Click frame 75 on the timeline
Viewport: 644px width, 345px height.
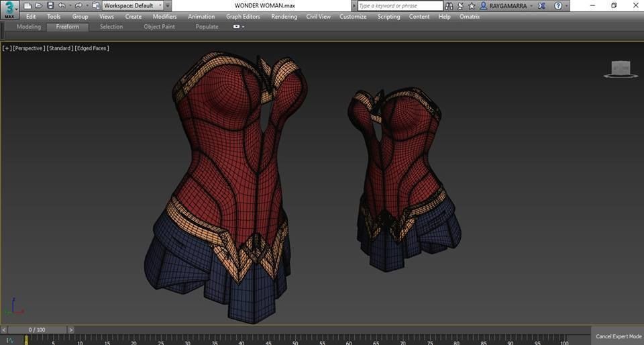click(430, 341)
